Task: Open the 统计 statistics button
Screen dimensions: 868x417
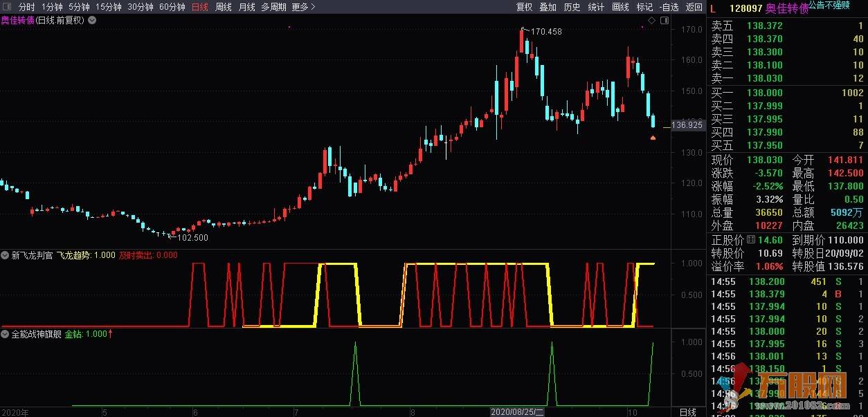Action: 596,7
